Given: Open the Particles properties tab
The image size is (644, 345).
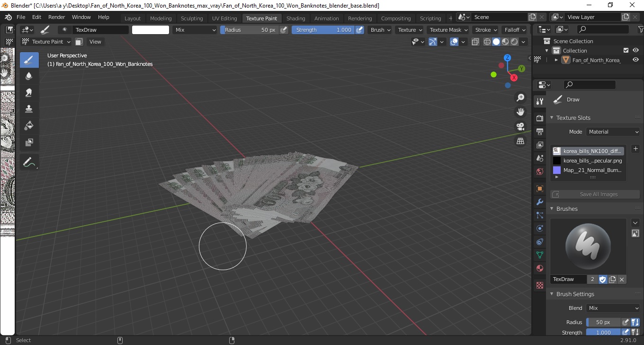Looking at the screenshot, I should point(539,215).
